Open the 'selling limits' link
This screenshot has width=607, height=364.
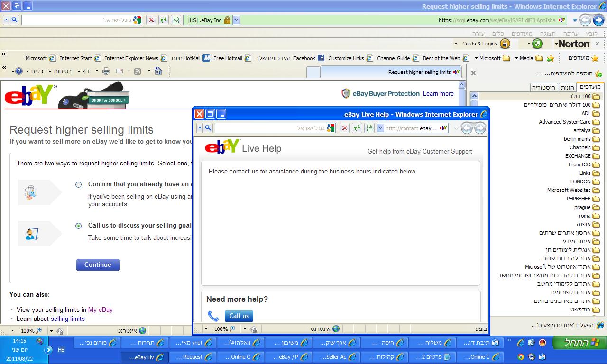click(x=68, y=318)
